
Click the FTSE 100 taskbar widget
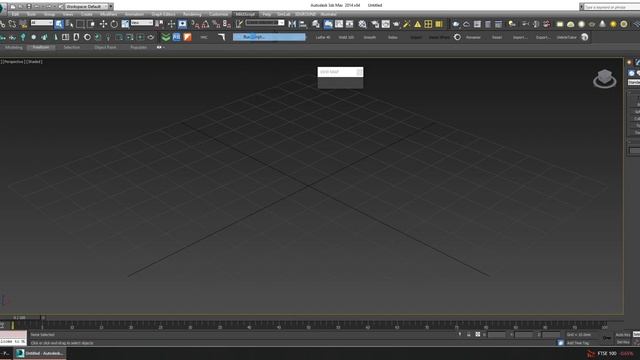611,353
